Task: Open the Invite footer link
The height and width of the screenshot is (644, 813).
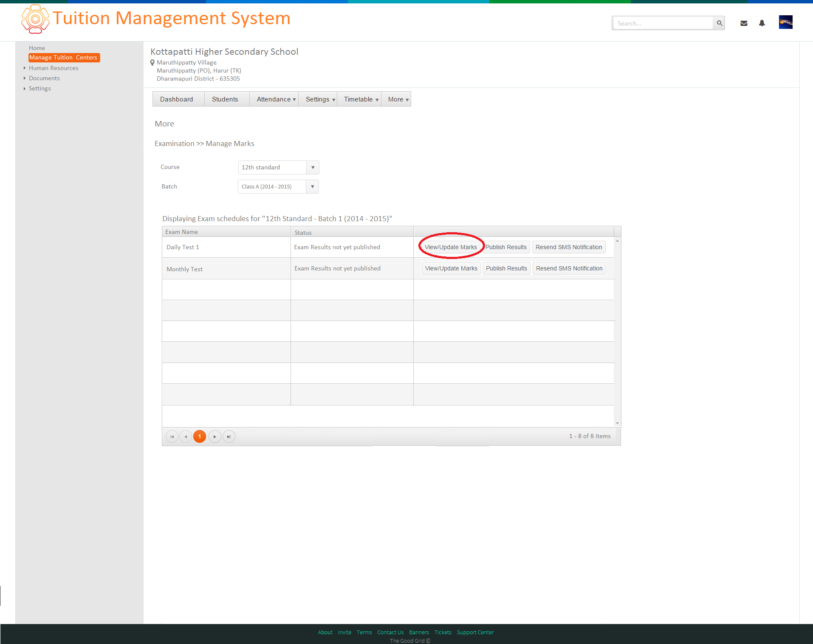Action: point(344,633)
